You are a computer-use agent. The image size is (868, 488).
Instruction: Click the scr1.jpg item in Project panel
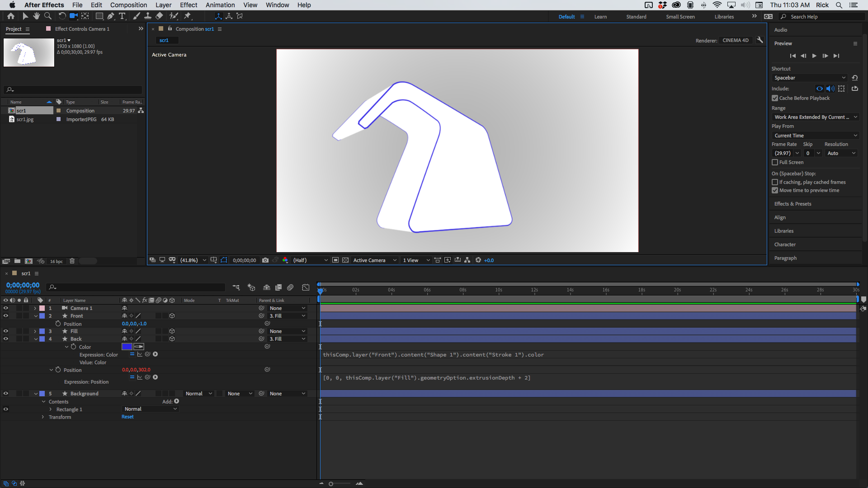pyautogui.click(x=25, y=119)
